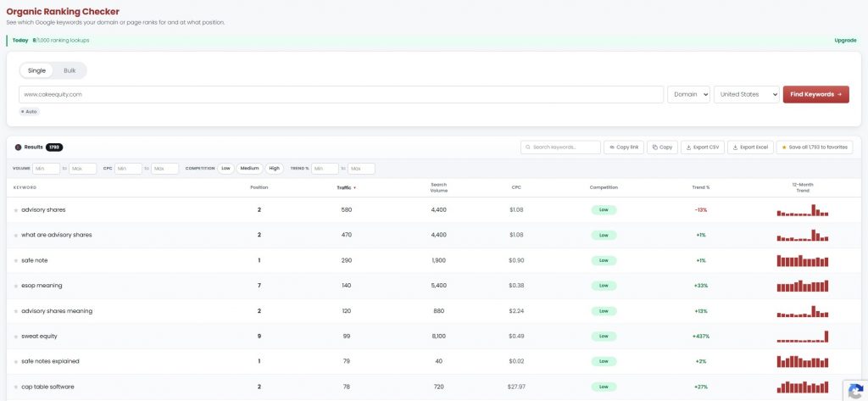Viewport: 868px width, 401px height.
Task: Click the domain URL input field
Action: coord(341,94)
